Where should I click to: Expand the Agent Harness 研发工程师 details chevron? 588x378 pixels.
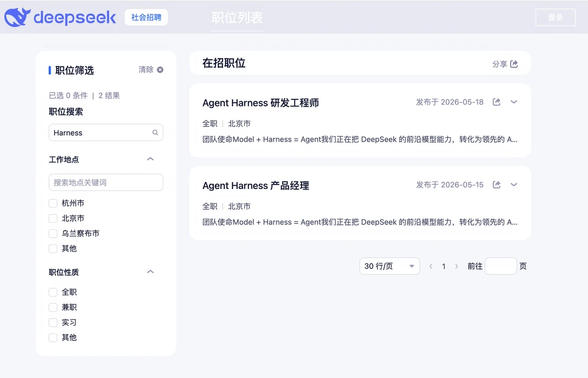click(514, 102)
